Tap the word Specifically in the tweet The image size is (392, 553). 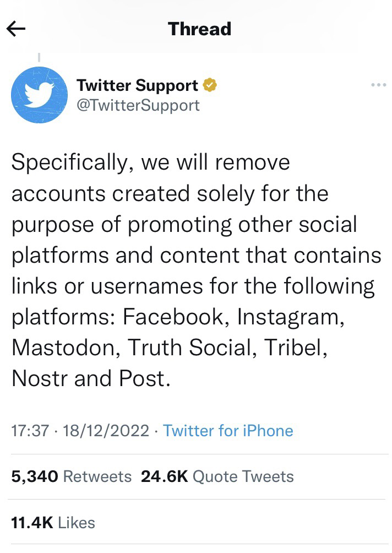point(70,163)
